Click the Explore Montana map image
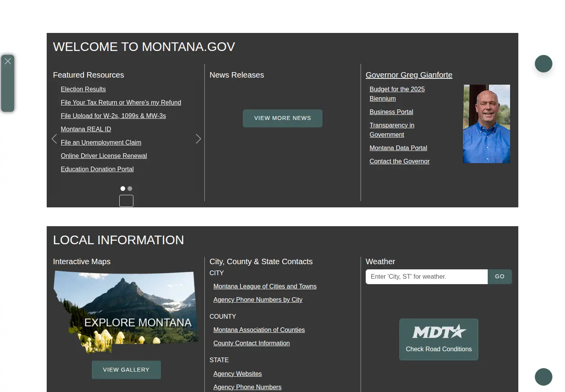The height and width of the screenshot is (392, 565). coord(126,312)
